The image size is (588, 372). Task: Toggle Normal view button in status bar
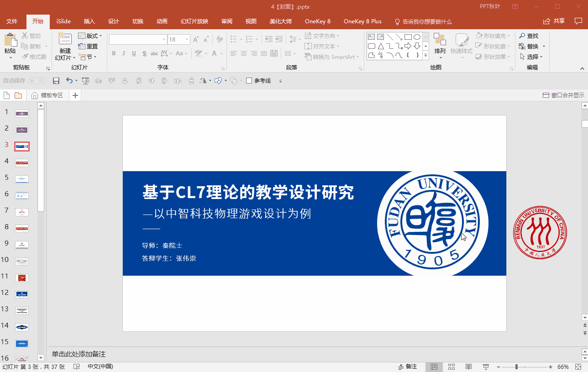coord(434,367)
